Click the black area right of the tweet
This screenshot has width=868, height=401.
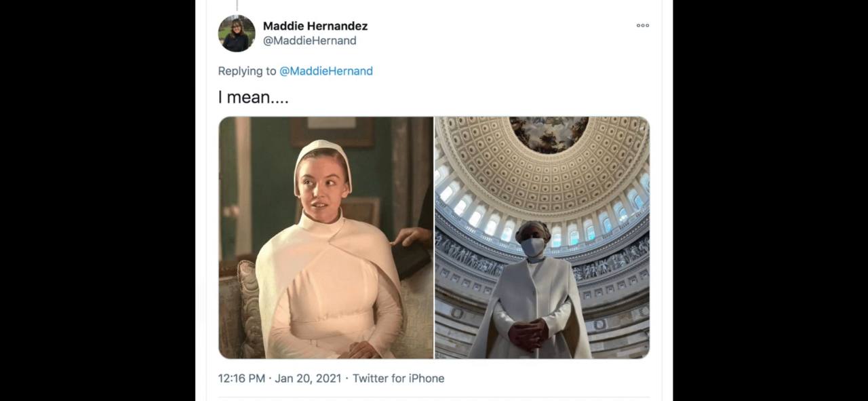tap(770, 200)
